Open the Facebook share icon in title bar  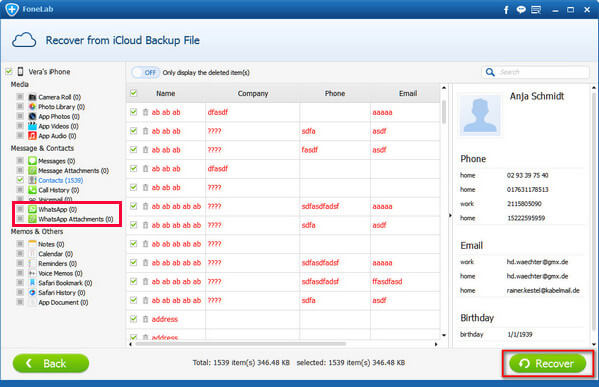tap(506, 10)
